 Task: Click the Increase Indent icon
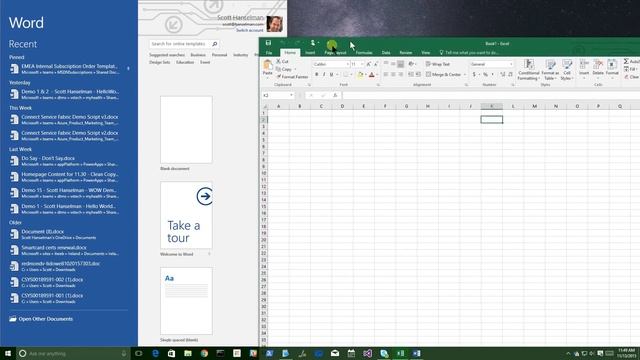418,74
